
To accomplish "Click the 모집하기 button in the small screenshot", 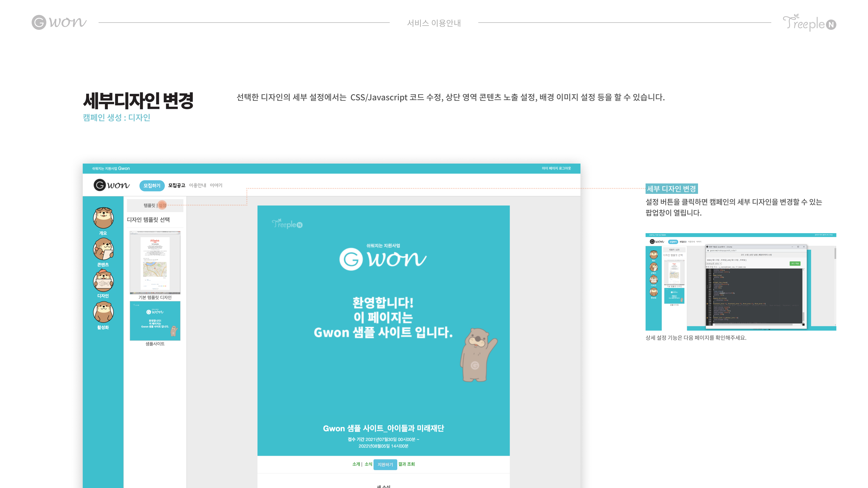I will point(673,242).
